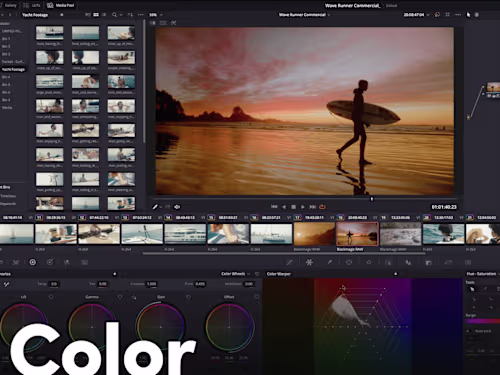Screen dimensions: 500x375
Task: Open the Curves palette icon
Action: pyautogui.click(x=289, y=262)
